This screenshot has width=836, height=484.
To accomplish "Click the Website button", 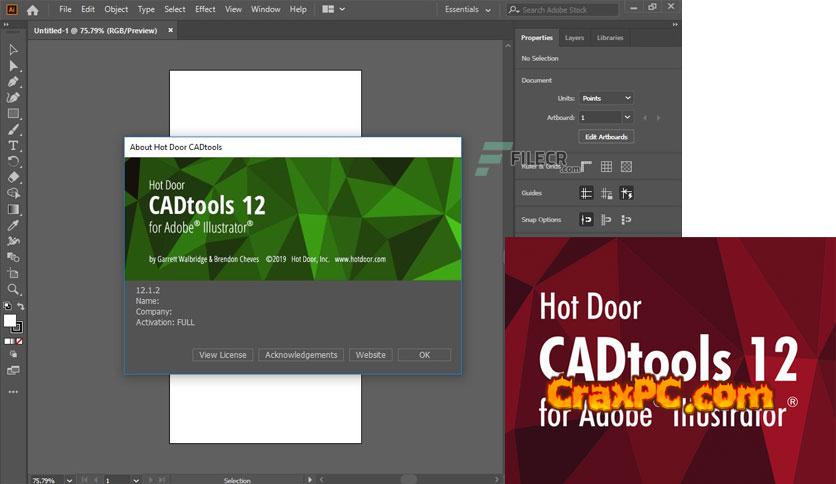I will [371, 354].
